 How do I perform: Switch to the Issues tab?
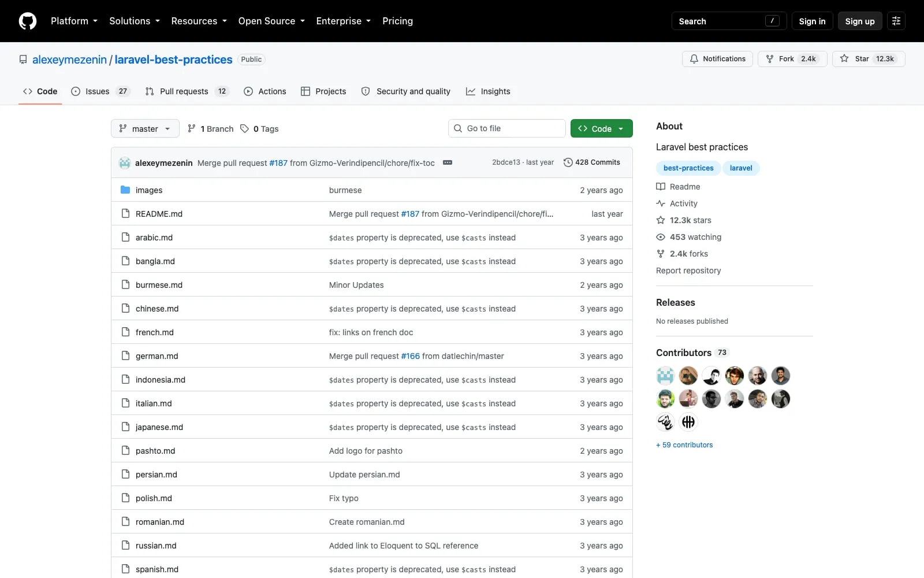tap(101, 91)
